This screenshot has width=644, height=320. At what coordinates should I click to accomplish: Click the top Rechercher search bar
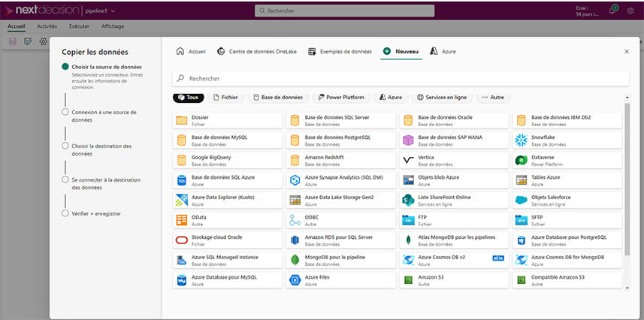click(345, 11)
